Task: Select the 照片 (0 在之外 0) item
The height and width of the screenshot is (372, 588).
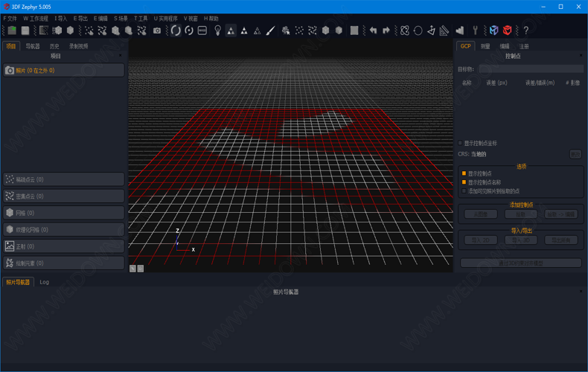Action: pyautogui.click(x=64, y=70)
